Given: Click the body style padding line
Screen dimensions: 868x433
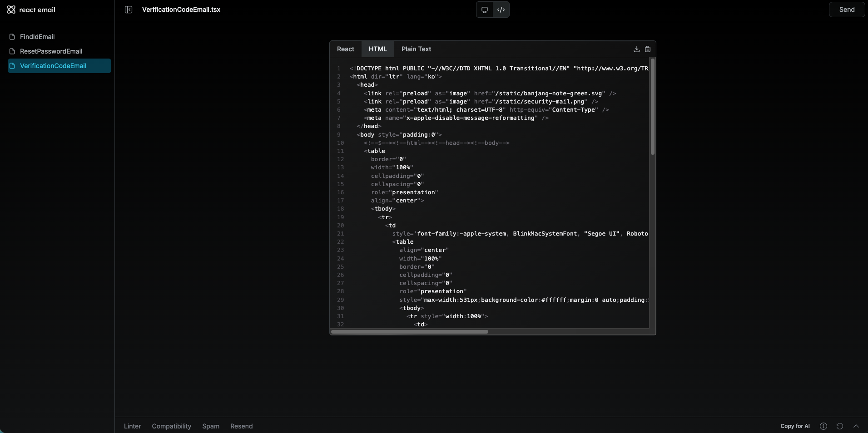Looking at the screenshot, I should (399, 135).
